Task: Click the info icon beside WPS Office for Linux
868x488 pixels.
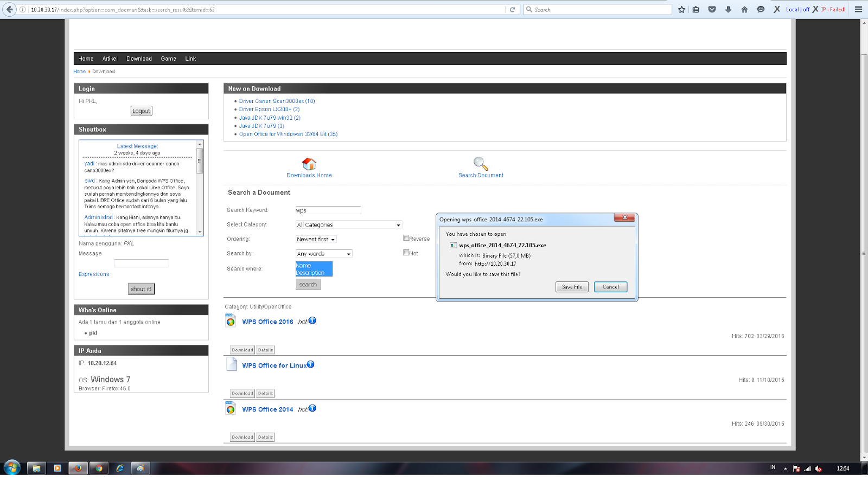Action: coord(311,364)
